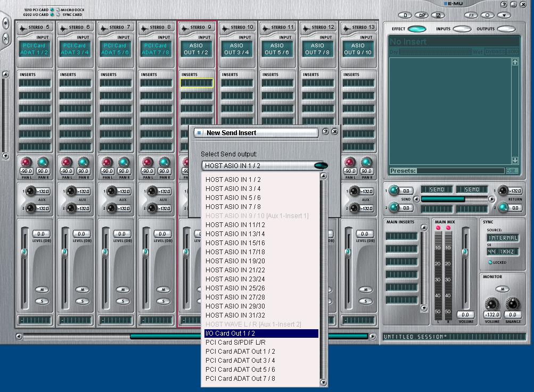Click the Stereo 13 strip waveform icon

(x=347, y=28)
